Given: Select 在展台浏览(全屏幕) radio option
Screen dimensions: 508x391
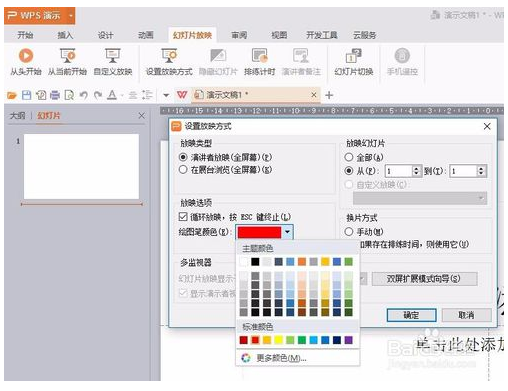Looking at the screenshot, I should [183, 170].
